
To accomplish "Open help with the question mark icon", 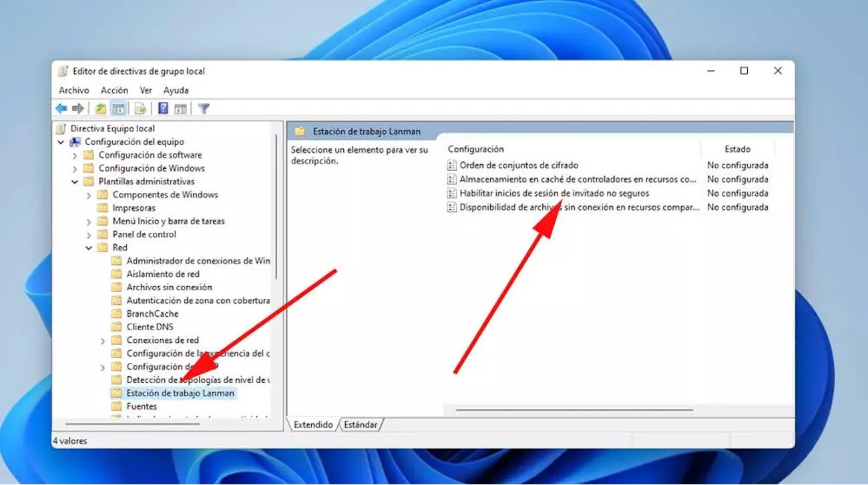I will [x=163, y=108].
